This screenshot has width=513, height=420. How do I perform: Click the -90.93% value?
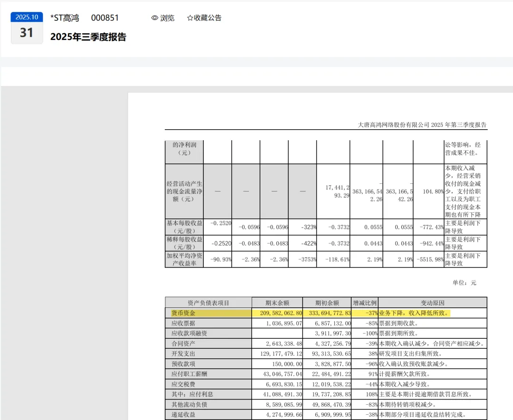pyautogui.click(x=221, y=259)
